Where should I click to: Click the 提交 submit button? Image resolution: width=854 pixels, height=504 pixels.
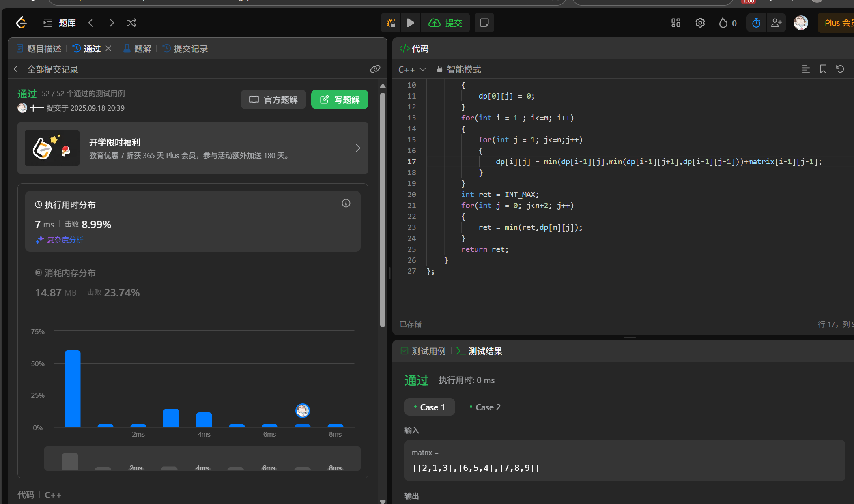445,23
